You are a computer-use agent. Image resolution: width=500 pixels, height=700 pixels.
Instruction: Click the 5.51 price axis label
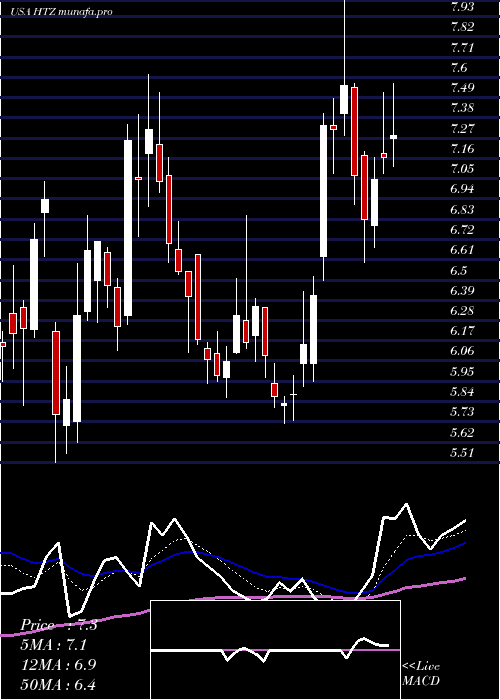[x=463, y=453]
